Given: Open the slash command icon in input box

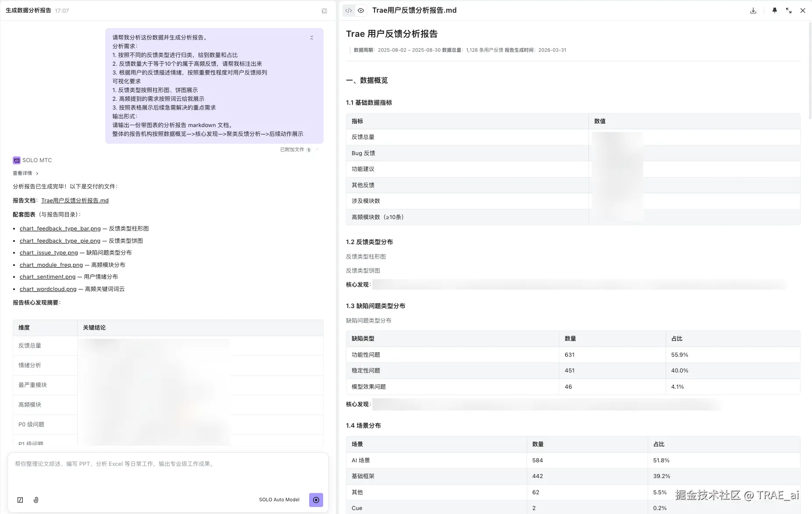Looking at the screenshot, I should coord(20,500).
